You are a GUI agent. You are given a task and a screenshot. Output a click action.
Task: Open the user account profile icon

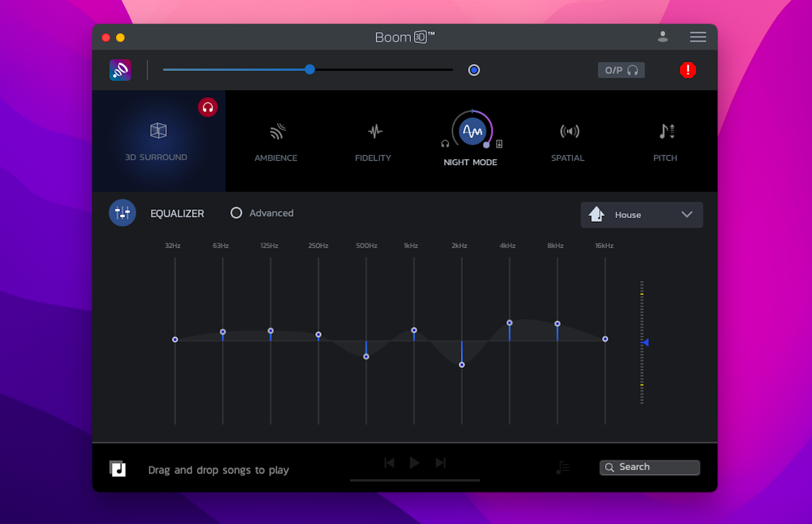[x=663, y=37]
